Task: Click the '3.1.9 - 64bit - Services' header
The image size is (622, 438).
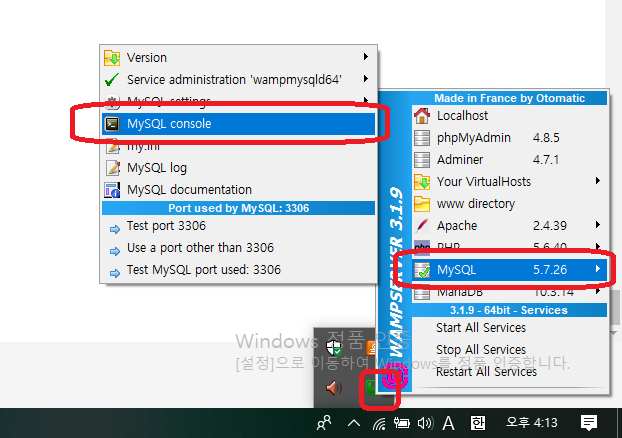Action: 509,310
